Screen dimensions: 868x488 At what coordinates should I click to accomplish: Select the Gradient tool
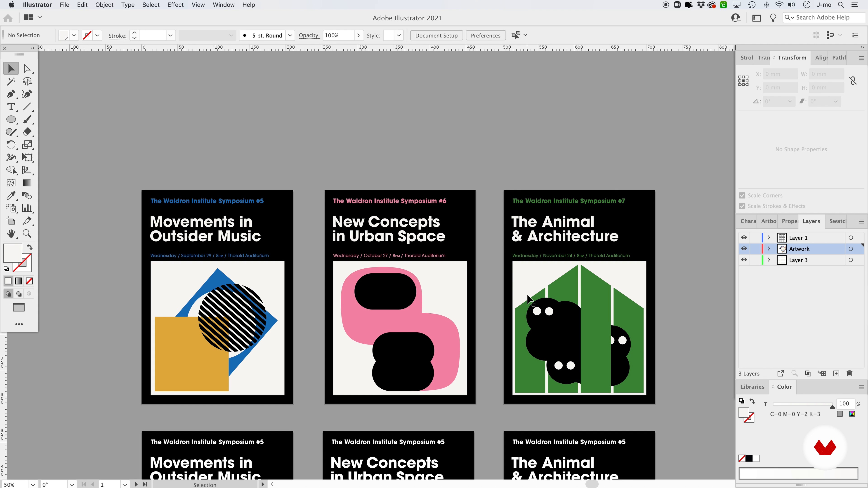click(27, 183)
